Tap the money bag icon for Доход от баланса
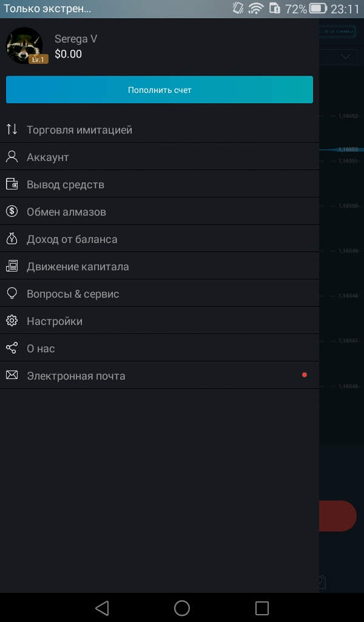This screenshot has width=364, height=622. (12, 239)
